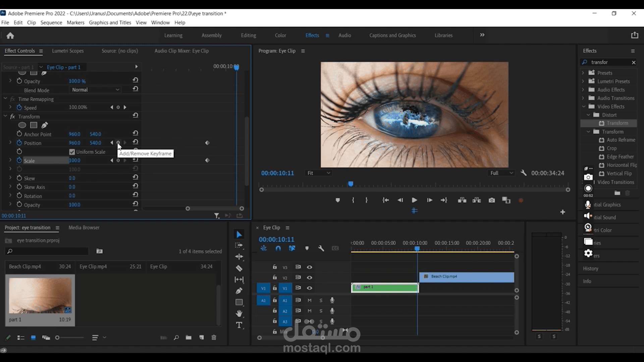Image resolution: width=644 pixels, height=362 pixels.
Task: Select the Selection tool arrow
Action: pyautogui.click(x=239, y=234)
